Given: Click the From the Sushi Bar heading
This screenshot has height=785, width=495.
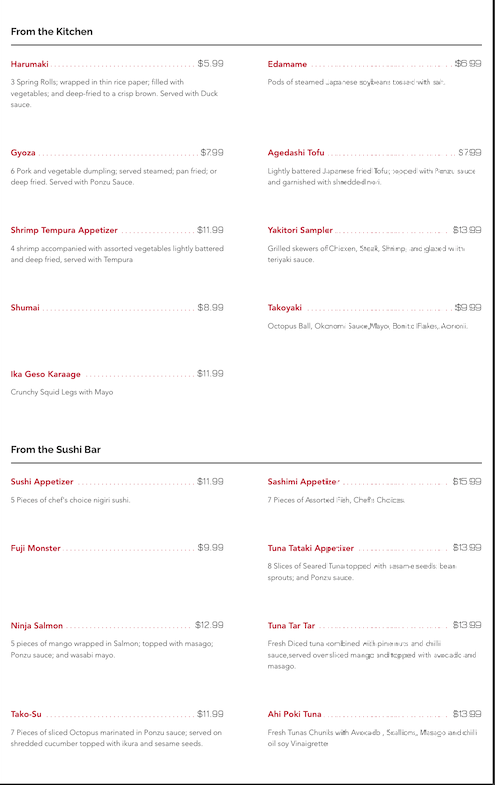Looking at the screenshot, I should [x=56, y=450].
